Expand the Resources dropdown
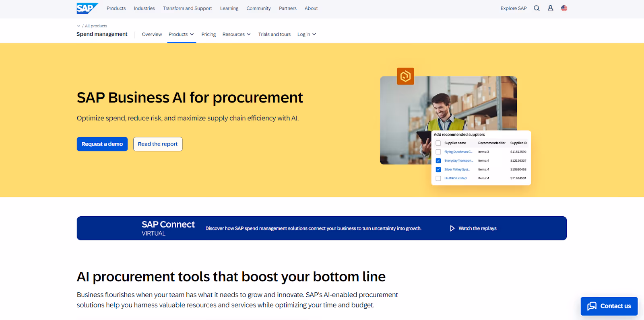This screenshot has height=320, width=644. click(x=236, y=34)
